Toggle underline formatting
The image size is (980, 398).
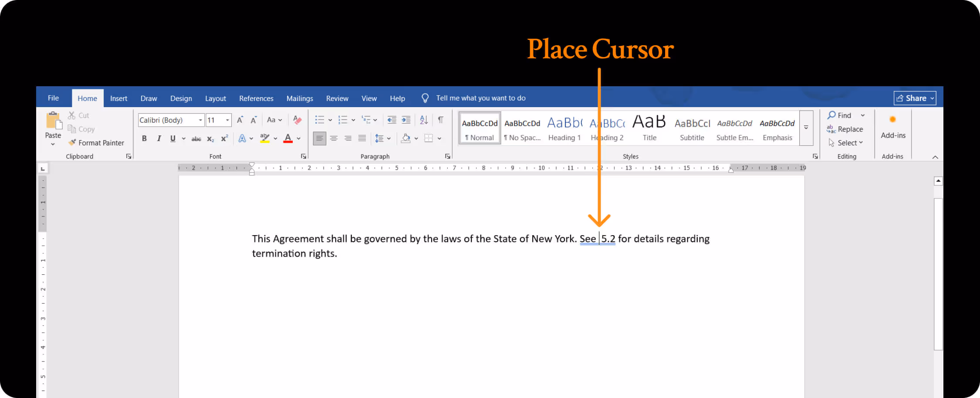pyautogui.click(x=173, y=138)
